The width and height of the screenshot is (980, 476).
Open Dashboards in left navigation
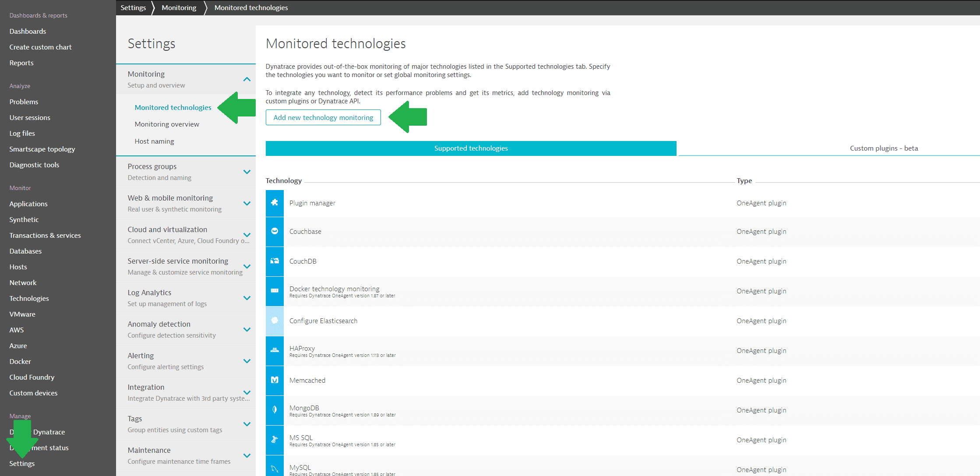(28, 31)
